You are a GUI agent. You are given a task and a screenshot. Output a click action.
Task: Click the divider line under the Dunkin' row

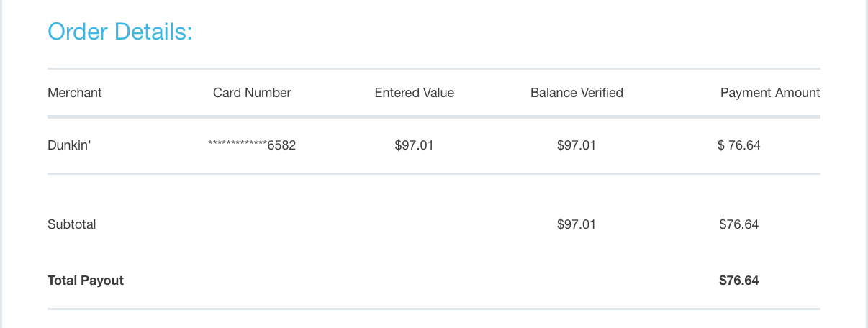pos(434,173)
